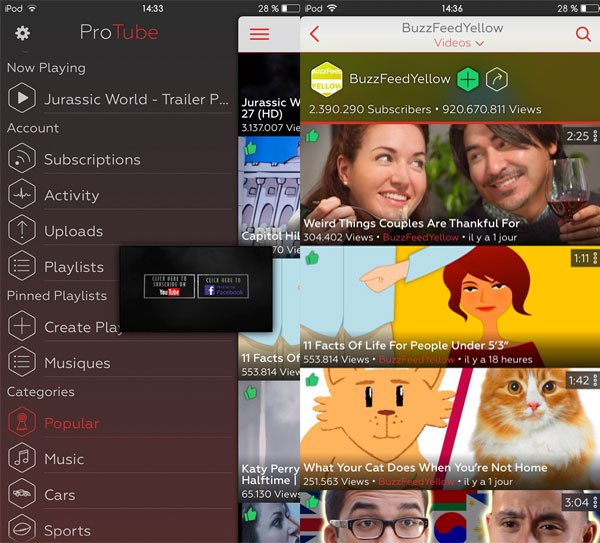Open the Subscriptions feed icon
This screenshot has width=600, height=543.
(22, 158)
